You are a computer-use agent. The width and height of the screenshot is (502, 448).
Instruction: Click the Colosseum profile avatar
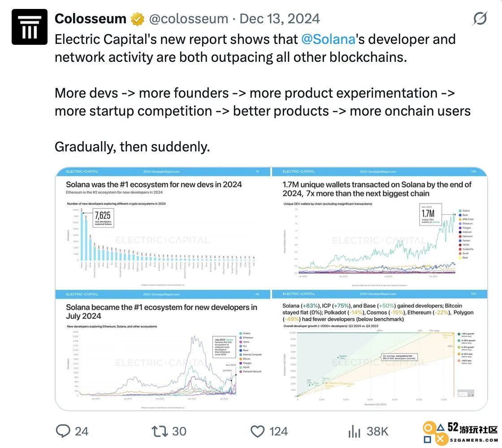tap(30, 27)
